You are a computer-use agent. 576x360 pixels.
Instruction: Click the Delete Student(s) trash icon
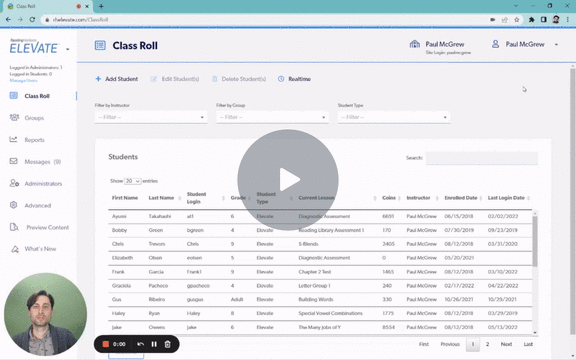[215, 79]
